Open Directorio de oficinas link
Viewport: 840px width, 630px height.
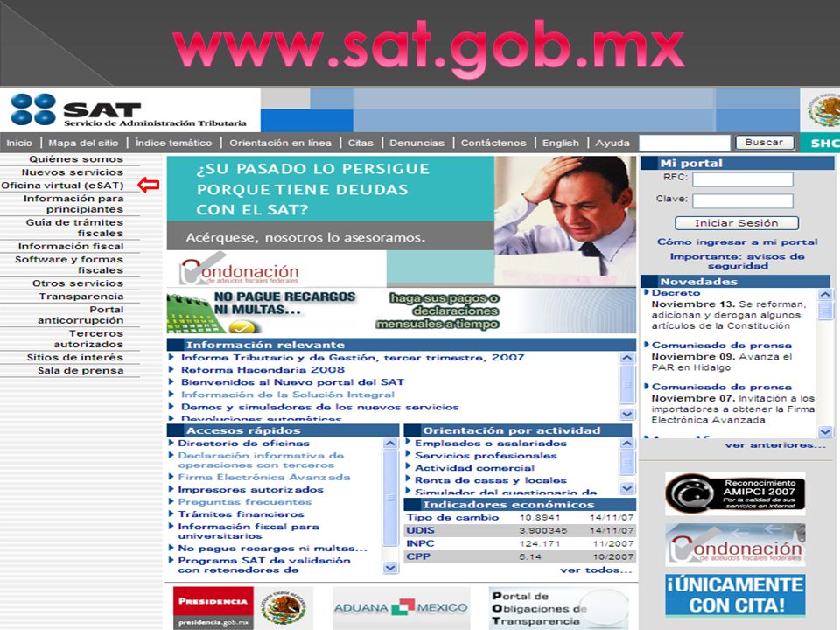244,443
